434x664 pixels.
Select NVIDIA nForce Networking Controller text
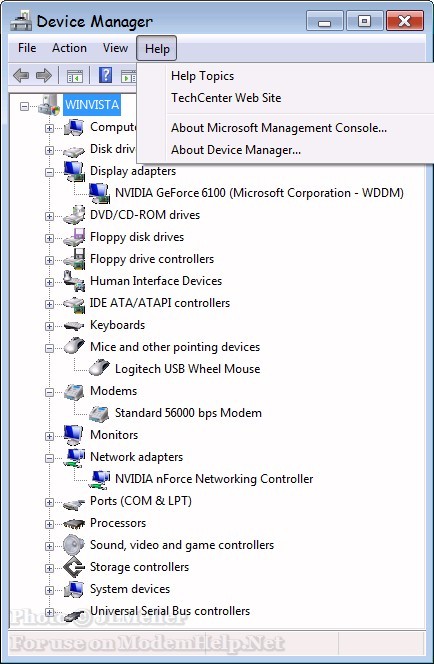click(214, 479)
